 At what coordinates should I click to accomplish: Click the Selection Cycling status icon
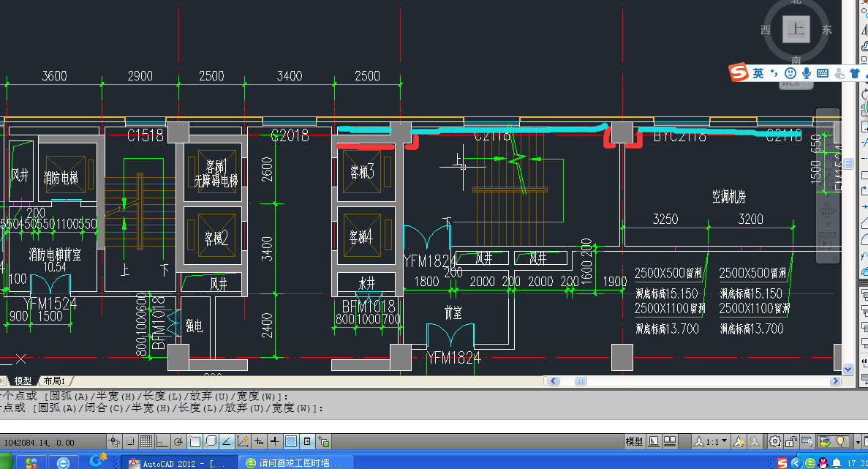(x=323, y=441)
